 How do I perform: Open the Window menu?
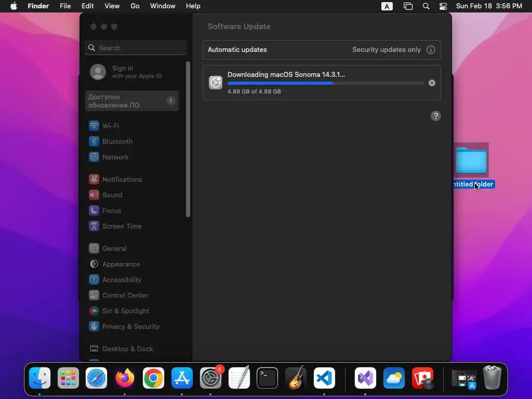pos(163,6)
